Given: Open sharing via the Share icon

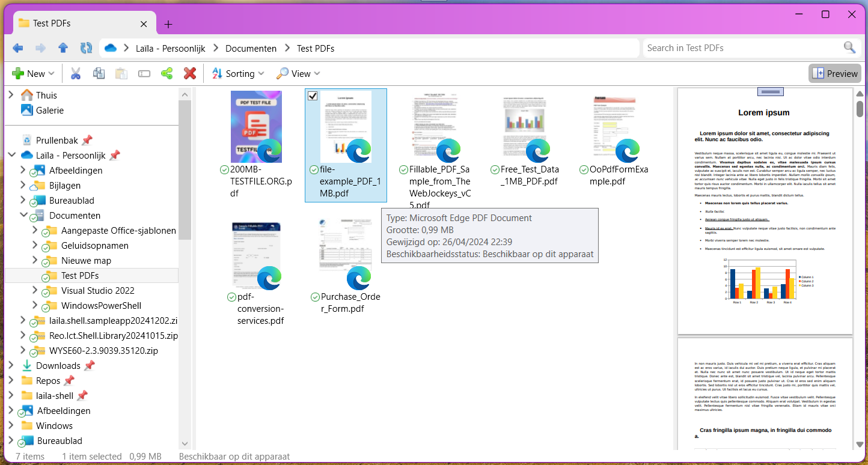Looking at the screenshot, I should [167, 73].
